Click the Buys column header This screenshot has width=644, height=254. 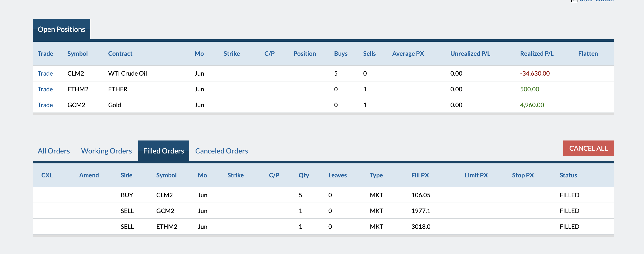(341, 53)
